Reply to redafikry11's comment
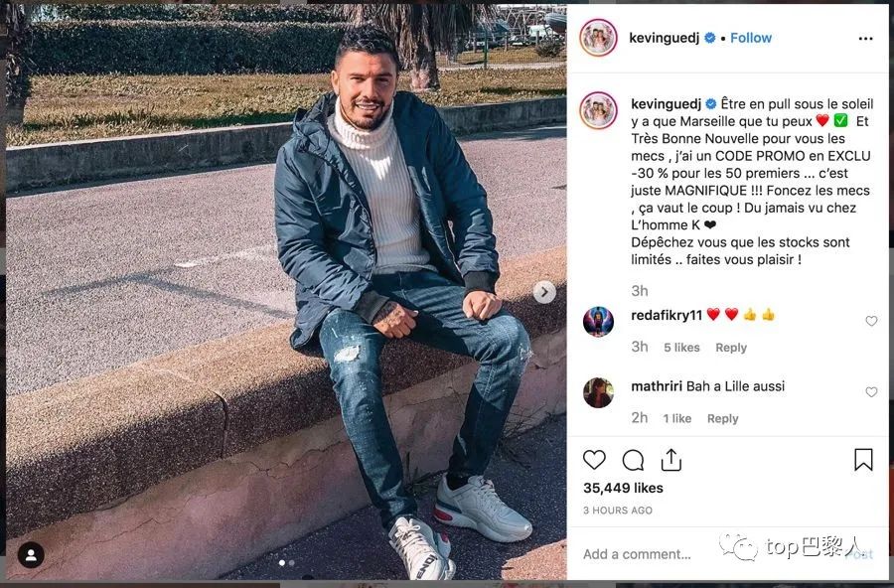The width and height of the screenshot is (894, 588). click(731, 348)
